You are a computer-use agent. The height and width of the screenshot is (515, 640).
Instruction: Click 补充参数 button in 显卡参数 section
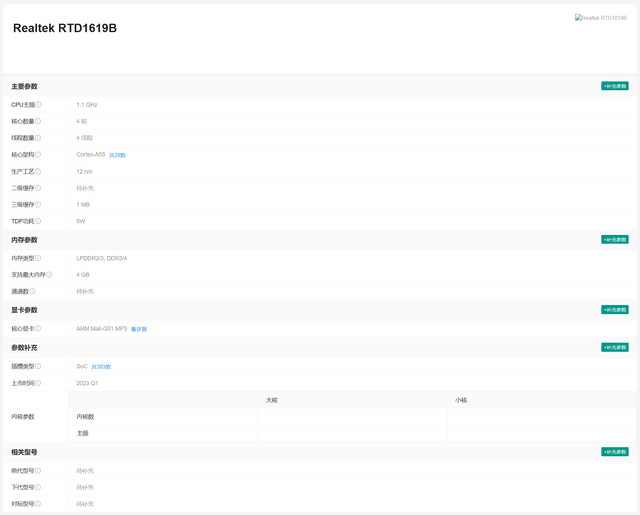615,310
